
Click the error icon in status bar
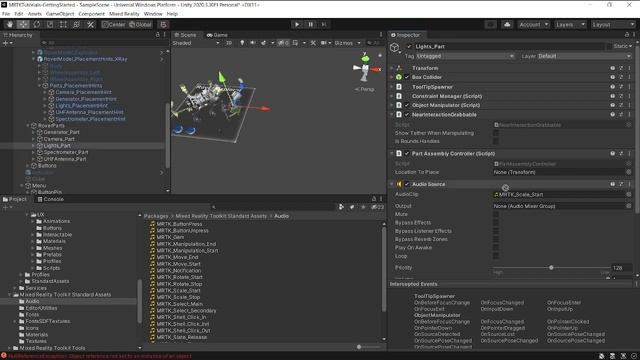(x=4, y=356)
